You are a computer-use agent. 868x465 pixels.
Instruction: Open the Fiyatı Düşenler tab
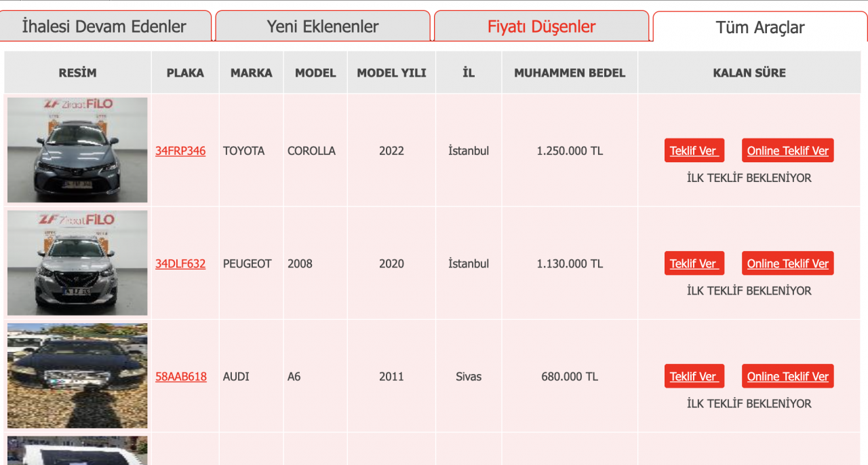(541, 27)
